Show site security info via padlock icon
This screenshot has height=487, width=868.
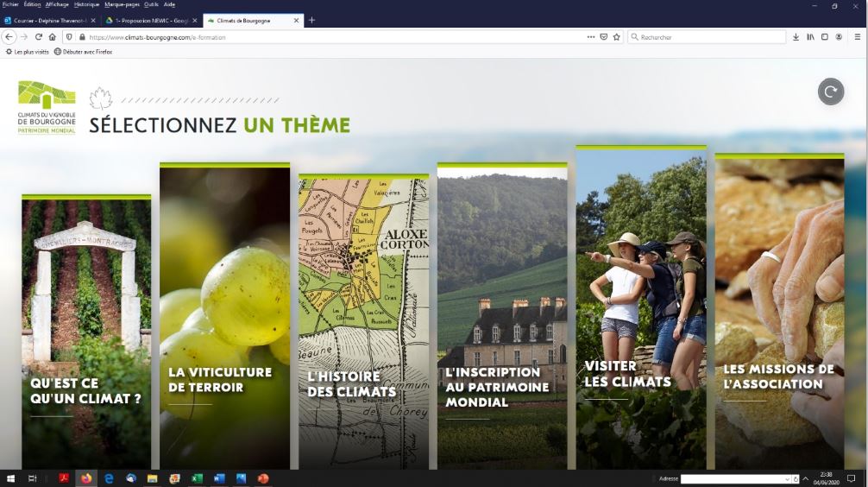tap(82, 37)
